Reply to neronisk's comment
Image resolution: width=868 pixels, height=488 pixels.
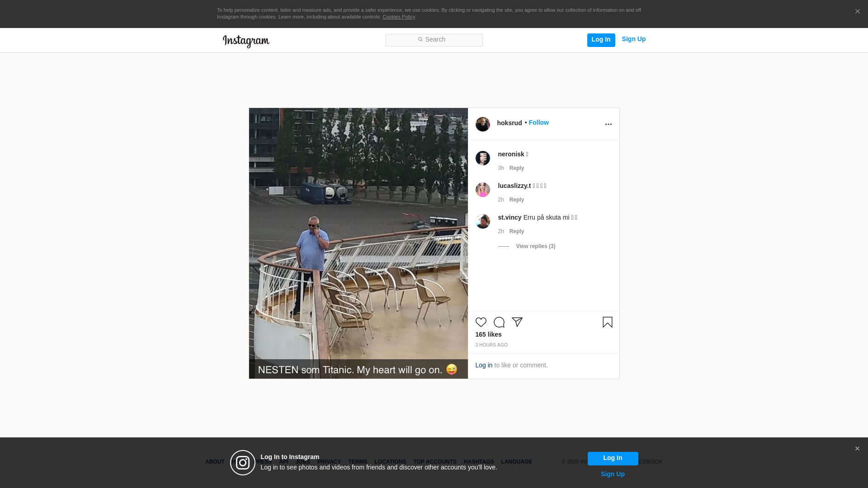click(516, 168)
